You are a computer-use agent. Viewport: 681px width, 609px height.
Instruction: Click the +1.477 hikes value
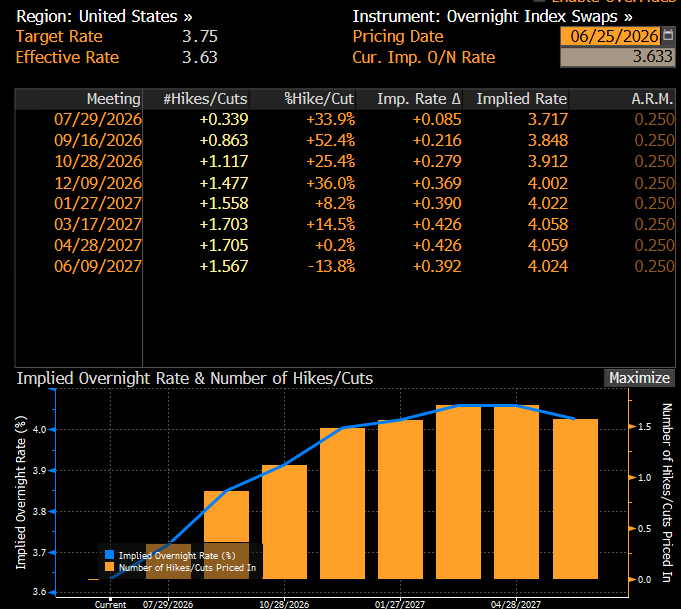pyautogui.click(x=224, y=183)
